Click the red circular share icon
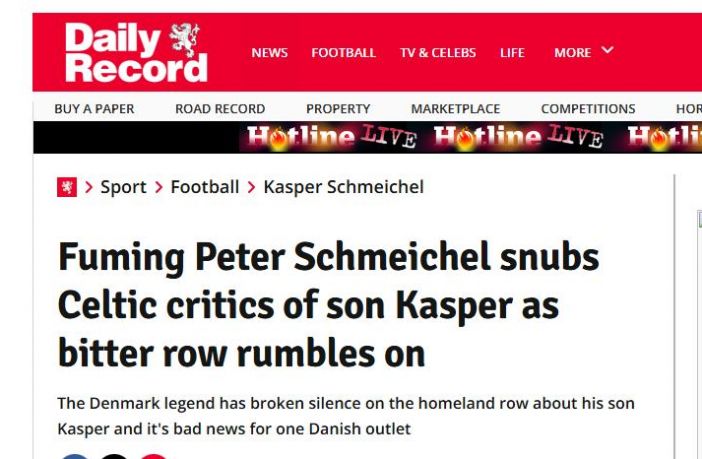The width and height of the screenshot is (702, 459). click(x=153, y=456)
